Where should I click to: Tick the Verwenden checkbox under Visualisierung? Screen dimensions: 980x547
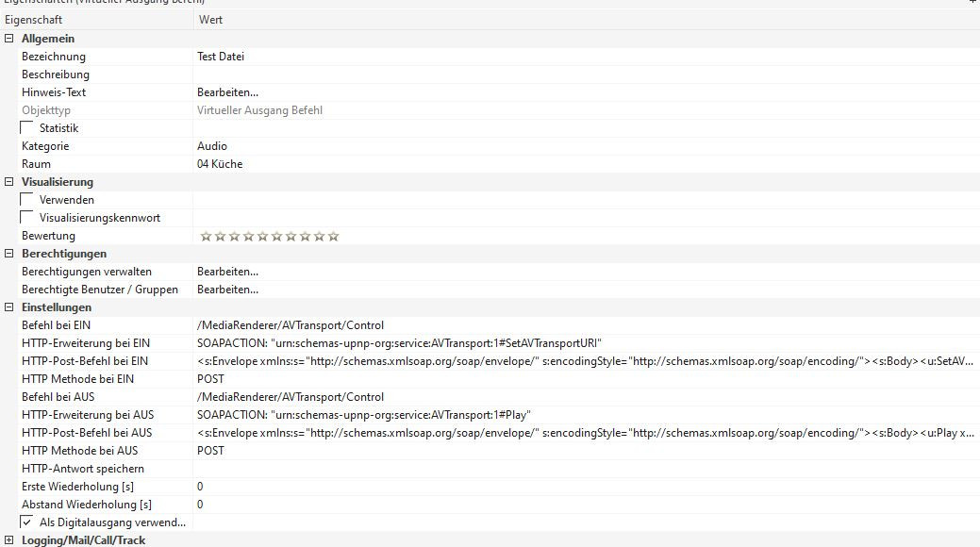27,200
